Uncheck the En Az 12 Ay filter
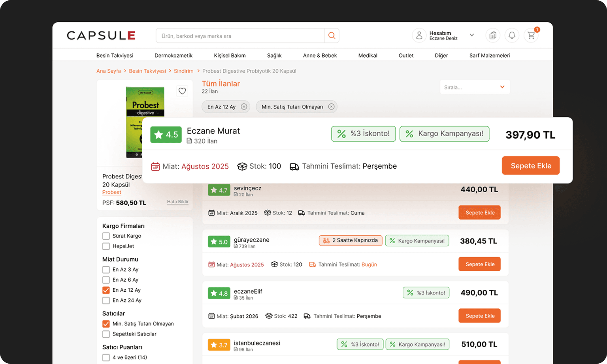The width and height of the screenshot is (607, 364). click(106, 290)
